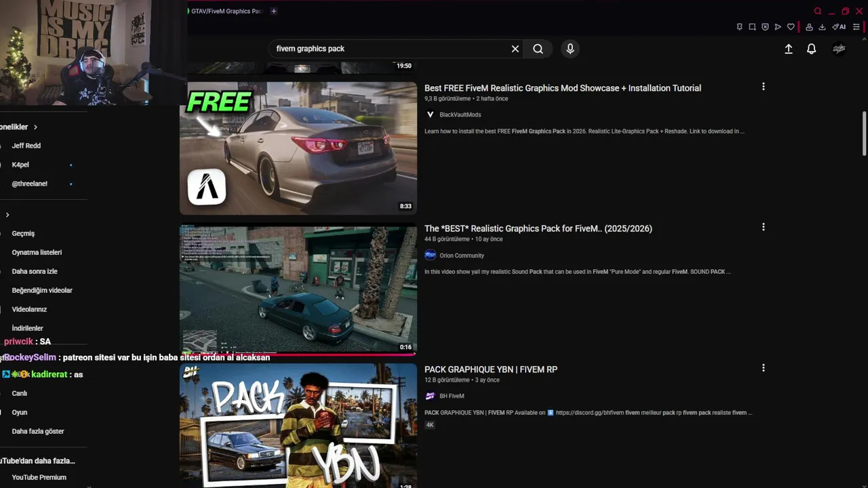
Task: Open the @threelane! subscription
Action: [30, 184]
